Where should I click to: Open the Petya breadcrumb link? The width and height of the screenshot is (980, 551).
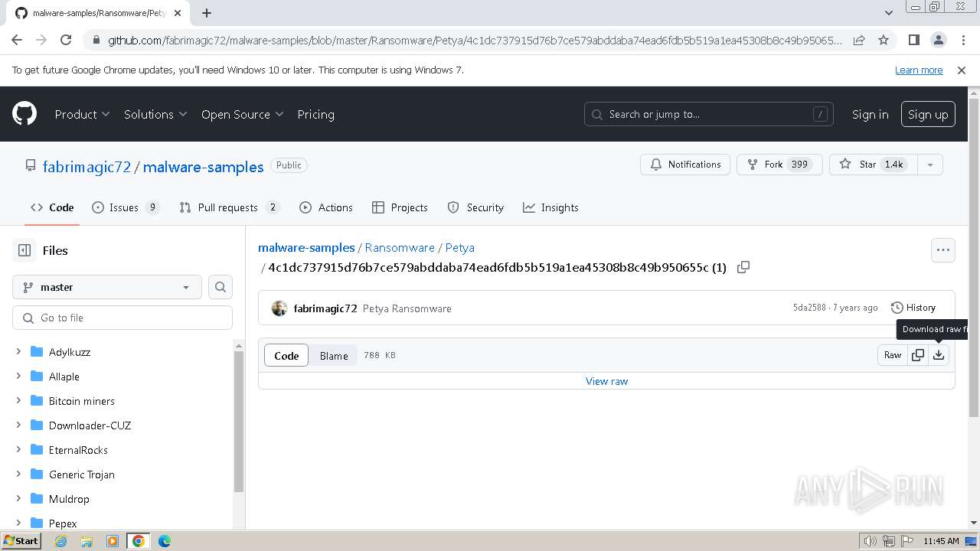(x=460, y=248)
